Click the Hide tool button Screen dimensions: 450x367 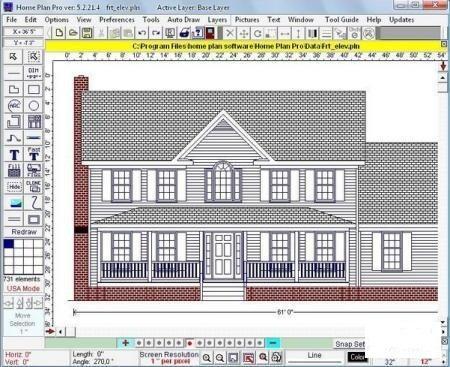14,187
